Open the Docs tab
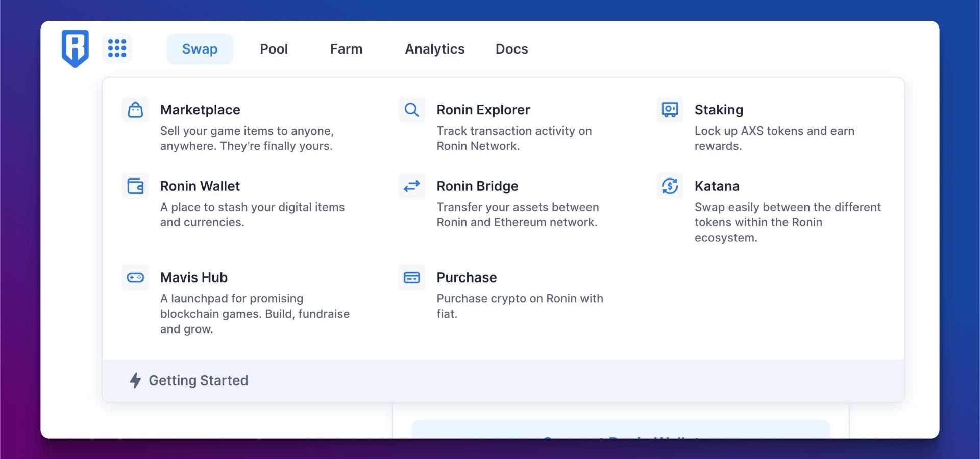 coord(512,49)
